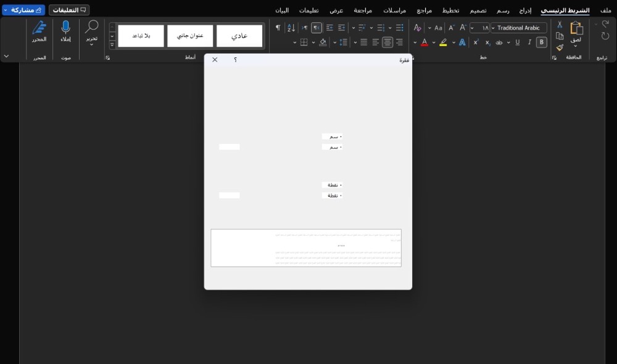Screen dimensions: 617x364
Task: Toggle Italic formatting button
Action: pos(529,43)
